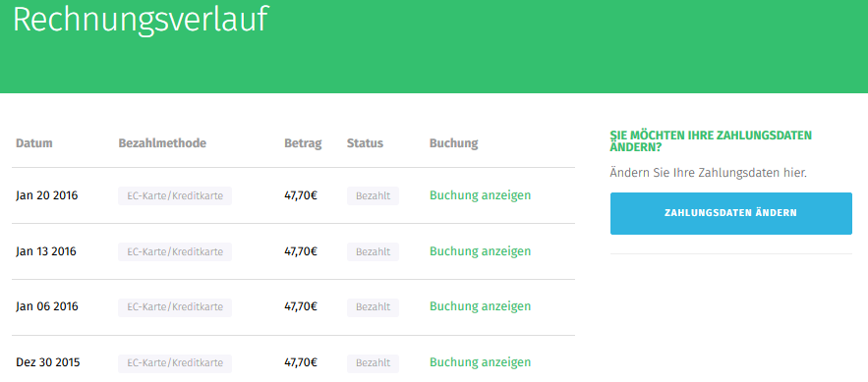Select the Bezahlt badge for Dez 30 2015
The image size is (868, 382).
[374, 363]
